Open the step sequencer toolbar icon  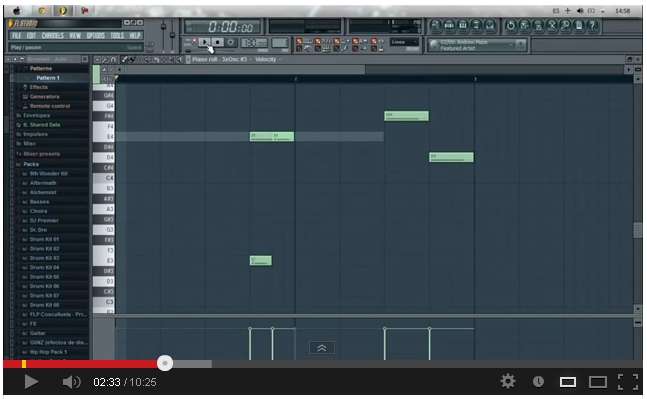tap(449, 26)
